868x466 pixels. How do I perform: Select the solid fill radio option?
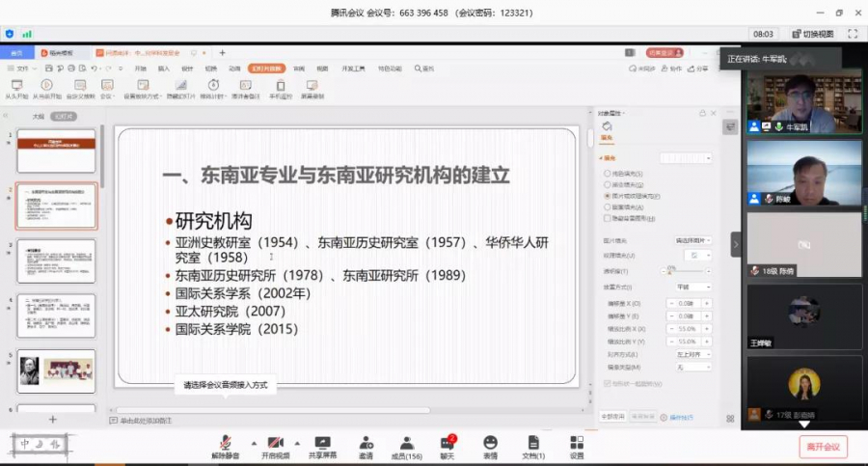606,174
